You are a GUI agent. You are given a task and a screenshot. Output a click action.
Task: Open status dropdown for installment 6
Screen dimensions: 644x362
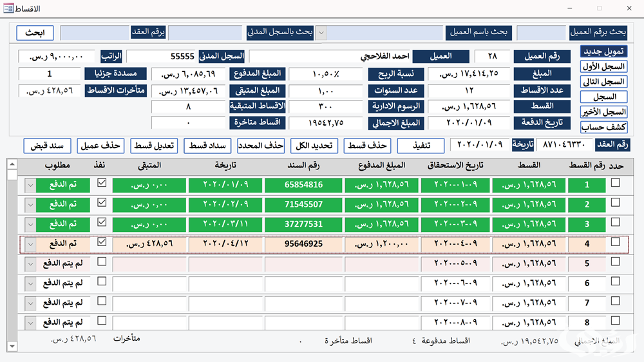point(30,284)
